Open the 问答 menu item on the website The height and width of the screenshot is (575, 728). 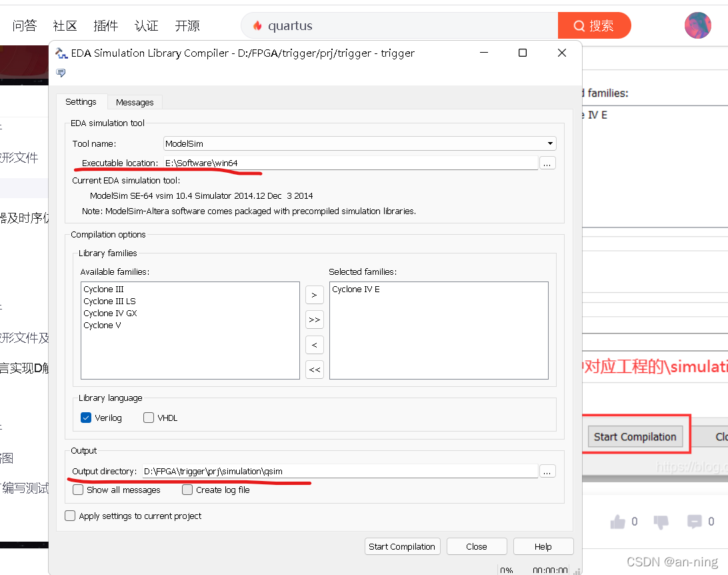click(x=25, y=25)
